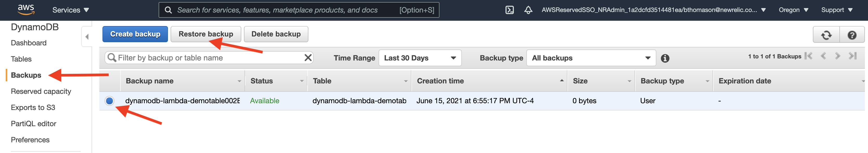Click the Restore backup button

coord(205,34)
